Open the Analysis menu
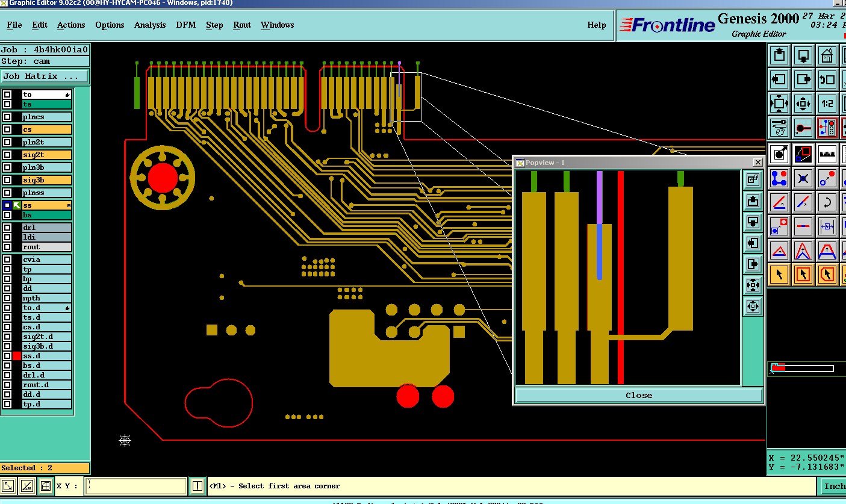The image size is (846, 504). pyautogui.click(x=150, y=25)
